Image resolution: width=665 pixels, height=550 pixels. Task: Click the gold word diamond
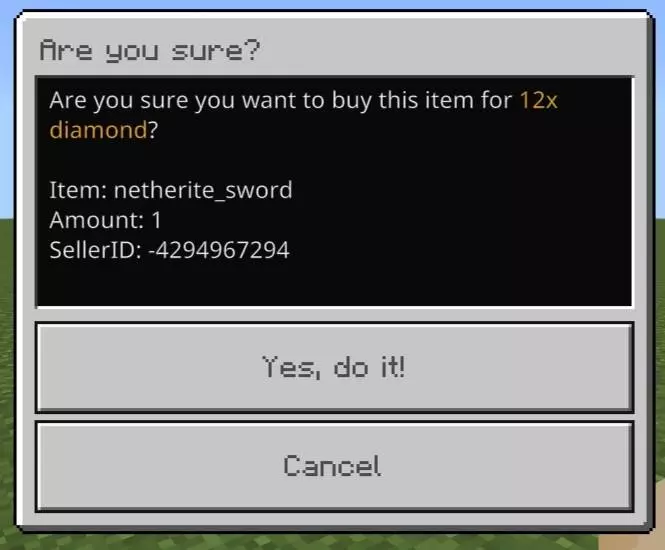[98, 130]
